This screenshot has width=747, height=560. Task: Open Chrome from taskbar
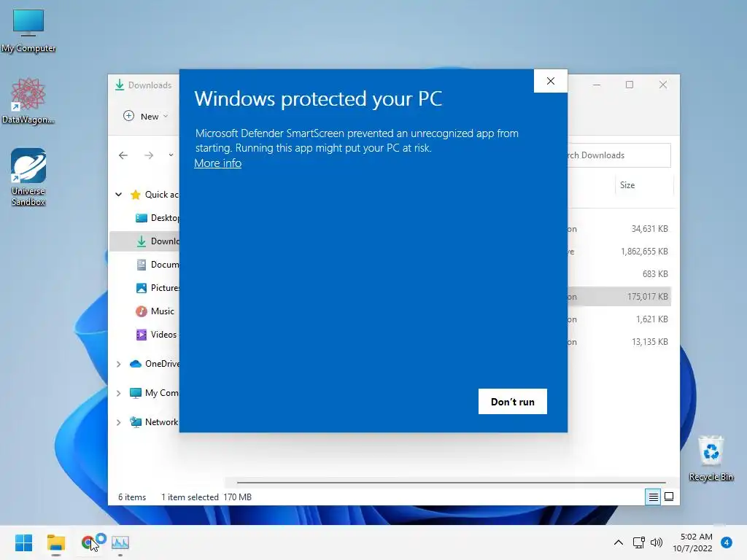[x=88, y=542]
